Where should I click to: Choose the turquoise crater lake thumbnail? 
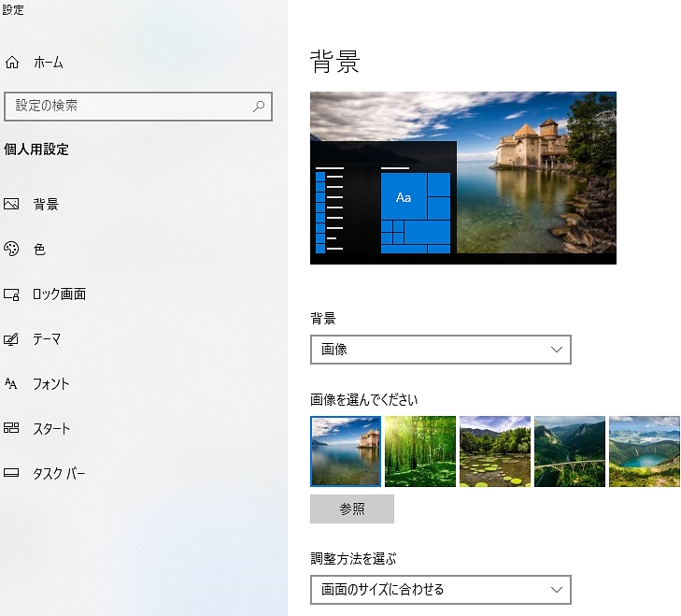(x=645, y=451)
